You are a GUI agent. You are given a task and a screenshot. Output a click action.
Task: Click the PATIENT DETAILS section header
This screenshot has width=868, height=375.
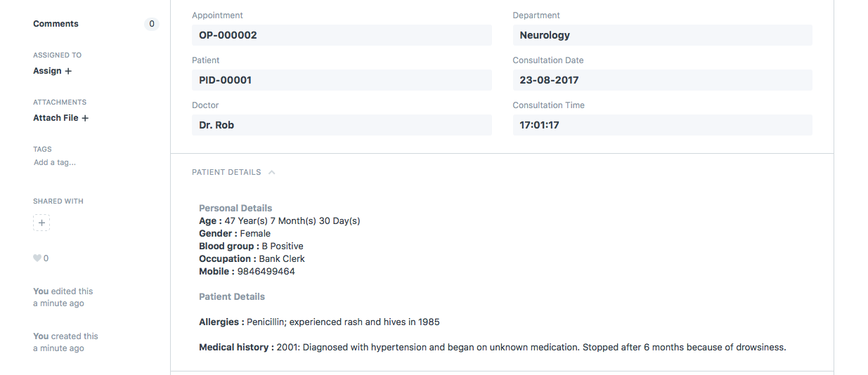coord(226,172)
